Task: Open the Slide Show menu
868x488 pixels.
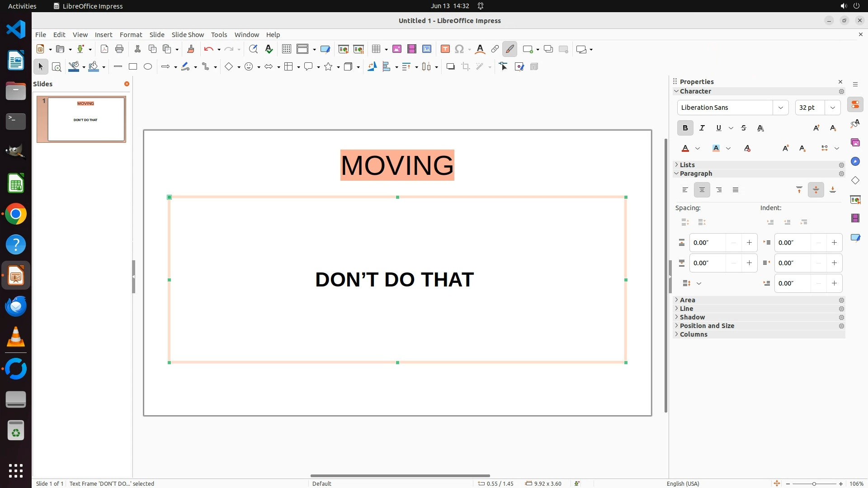Action: pyautogui.click(x=188, y=35)
